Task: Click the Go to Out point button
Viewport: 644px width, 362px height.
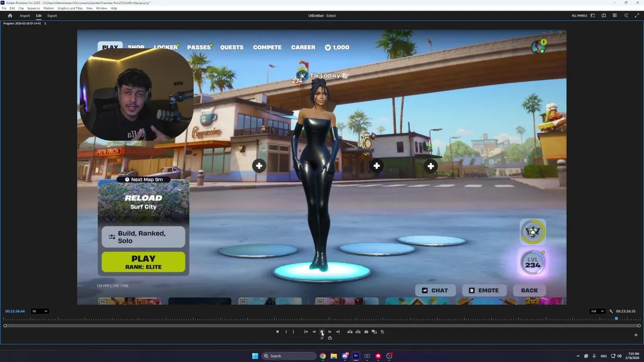Action: 338,332
